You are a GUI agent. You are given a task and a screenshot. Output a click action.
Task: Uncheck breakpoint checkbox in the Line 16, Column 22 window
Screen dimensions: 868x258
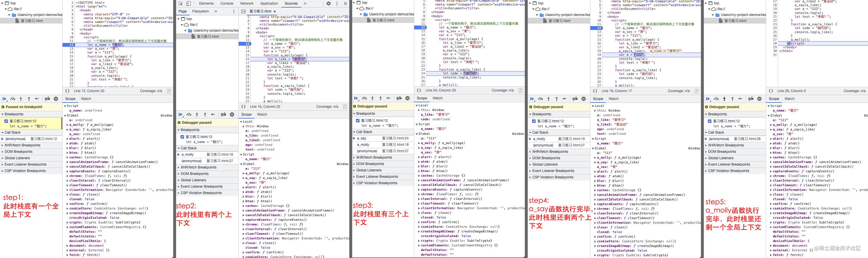click(182, 137)
